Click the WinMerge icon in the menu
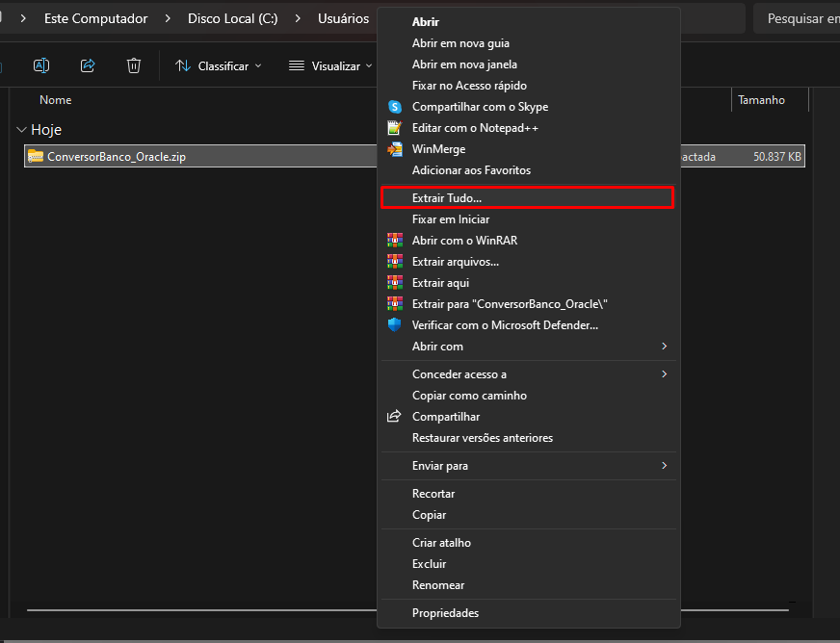 click(394, 149)
